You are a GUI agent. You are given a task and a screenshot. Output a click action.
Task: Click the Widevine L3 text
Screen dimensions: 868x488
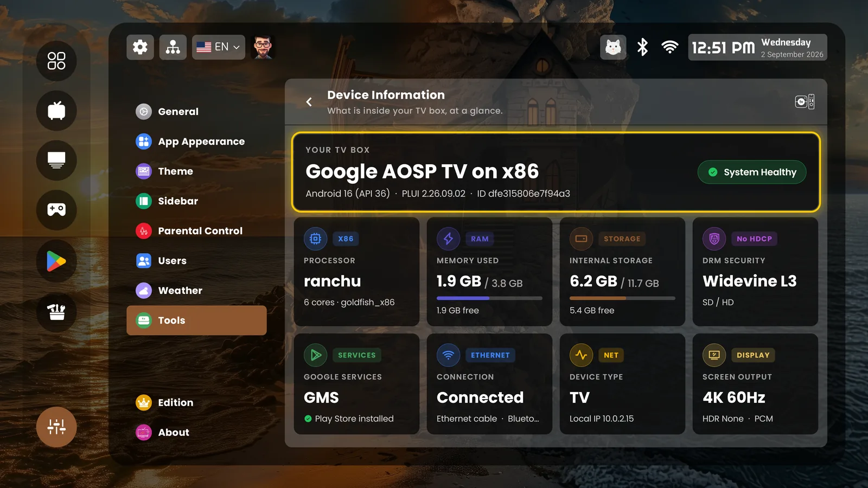tap(750, 281)
